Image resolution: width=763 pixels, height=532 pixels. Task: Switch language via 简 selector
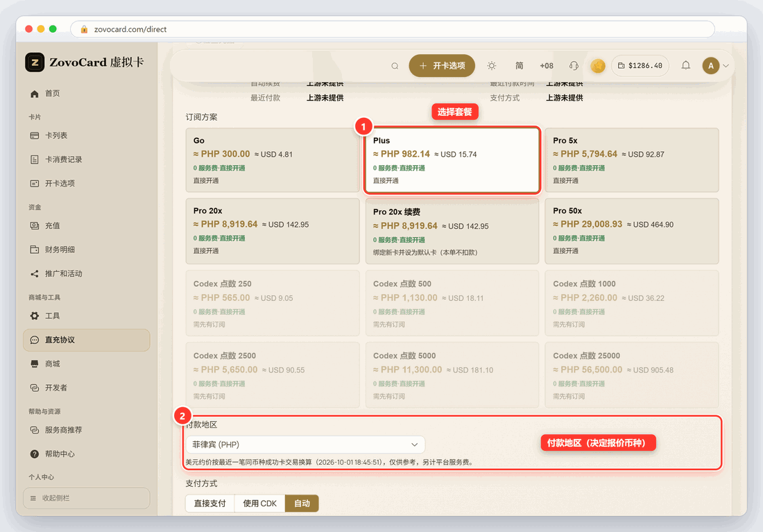520,66
